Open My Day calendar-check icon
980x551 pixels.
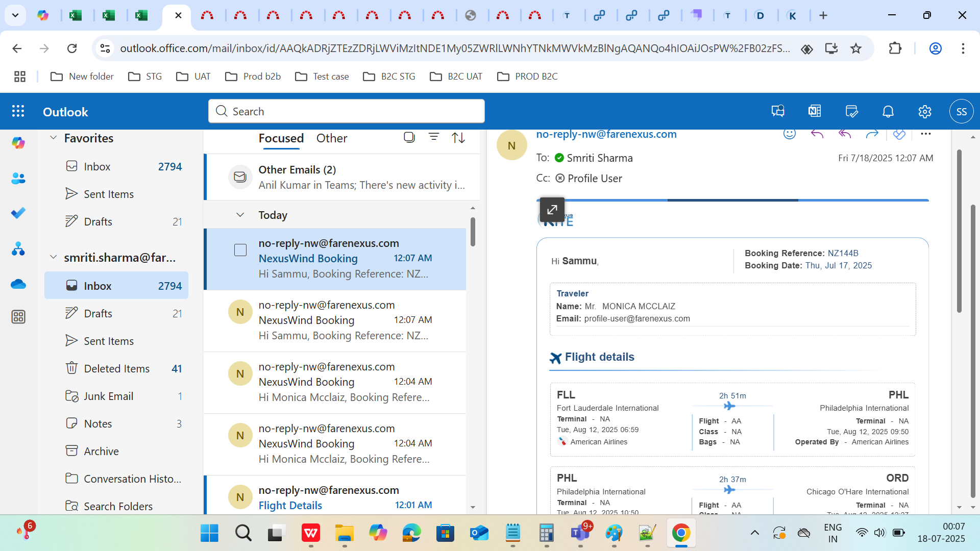point(851,111)
